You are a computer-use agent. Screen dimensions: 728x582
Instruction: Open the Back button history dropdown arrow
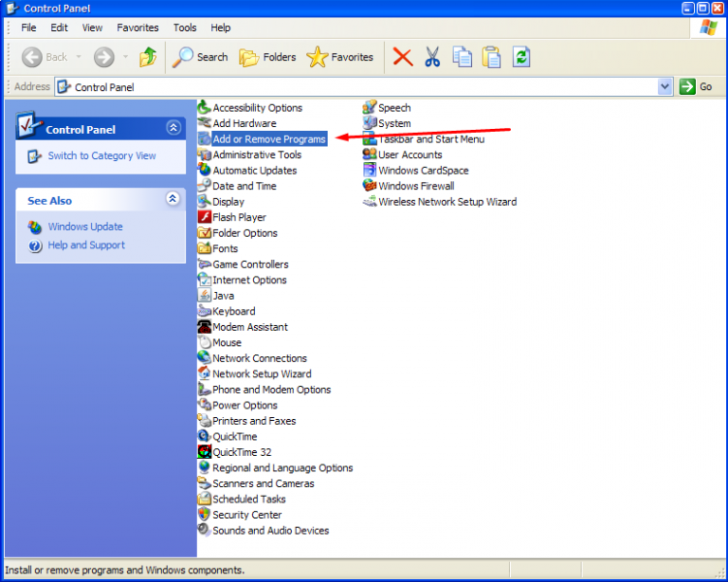click(78, 57)
